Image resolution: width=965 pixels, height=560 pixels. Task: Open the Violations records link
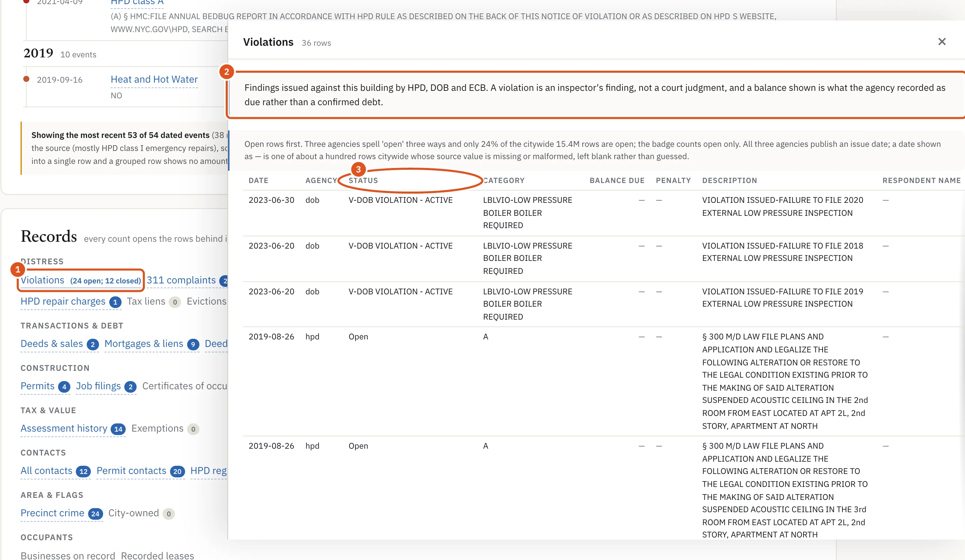click(81, 280)
